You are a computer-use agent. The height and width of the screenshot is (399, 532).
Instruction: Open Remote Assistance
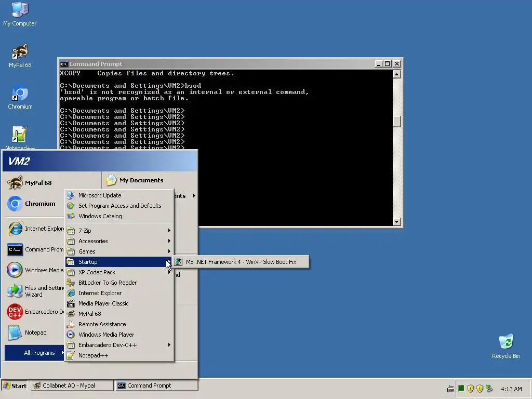[119, 324]
